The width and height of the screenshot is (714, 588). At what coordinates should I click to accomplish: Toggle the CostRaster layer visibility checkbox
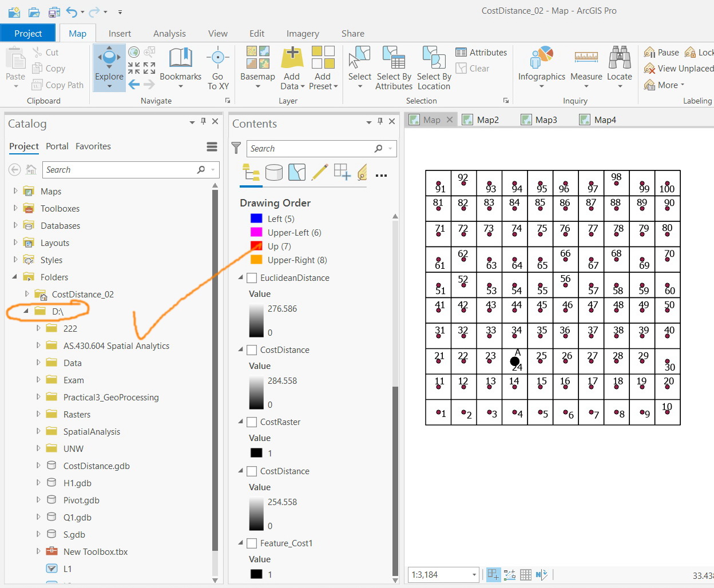pos(251,422)
